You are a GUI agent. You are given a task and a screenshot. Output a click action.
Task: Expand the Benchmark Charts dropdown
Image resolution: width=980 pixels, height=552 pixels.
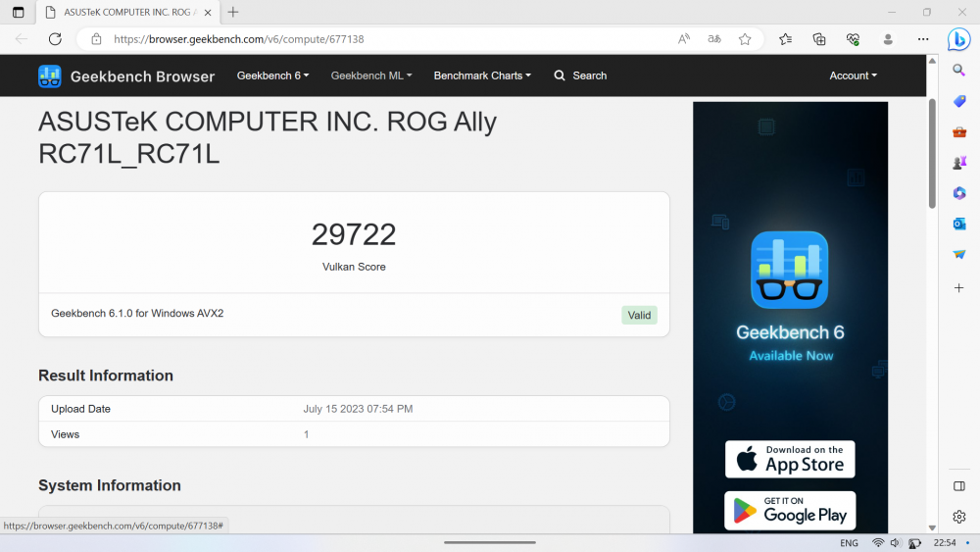[482, 75]
